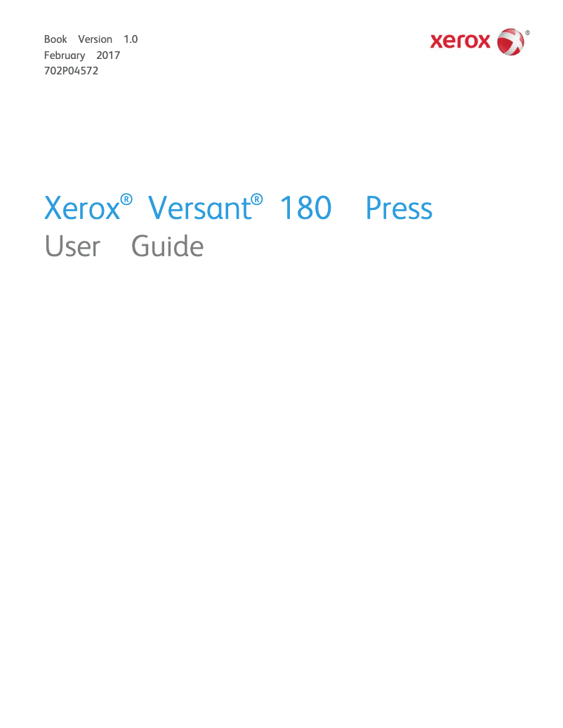563x728 pixels.
Task: Click the capital "X" starting the blue title
Action: coord(54,209)
